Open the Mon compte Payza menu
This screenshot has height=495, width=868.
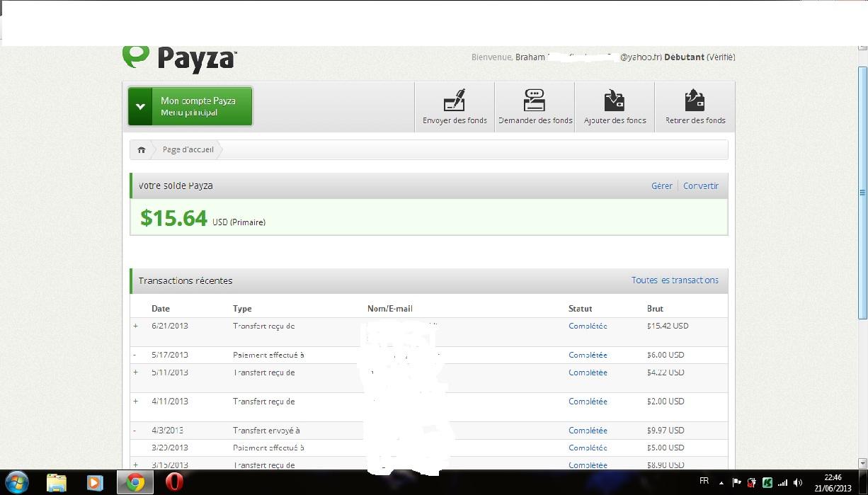tap(190, 106)
